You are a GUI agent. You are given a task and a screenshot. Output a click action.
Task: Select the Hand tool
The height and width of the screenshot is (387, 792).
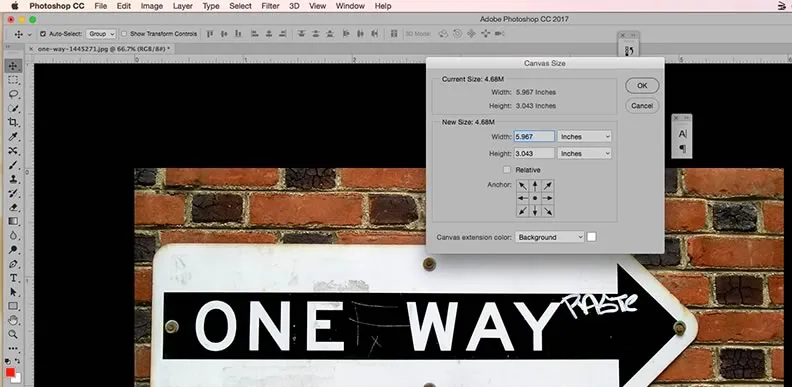13,320
